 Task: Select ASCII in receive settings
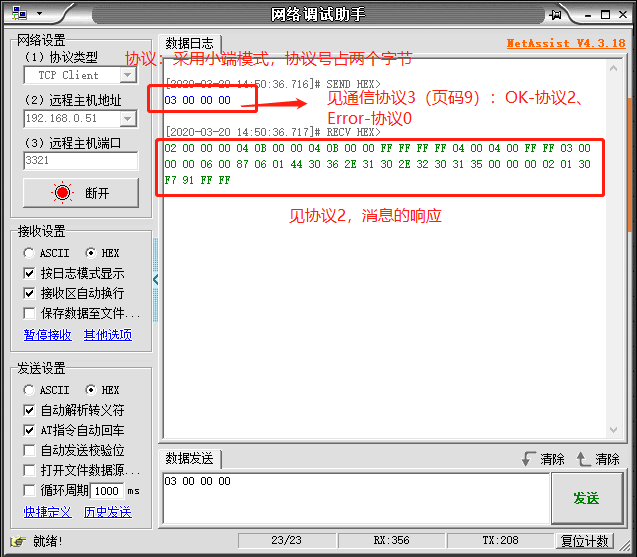tap(29, 253)
